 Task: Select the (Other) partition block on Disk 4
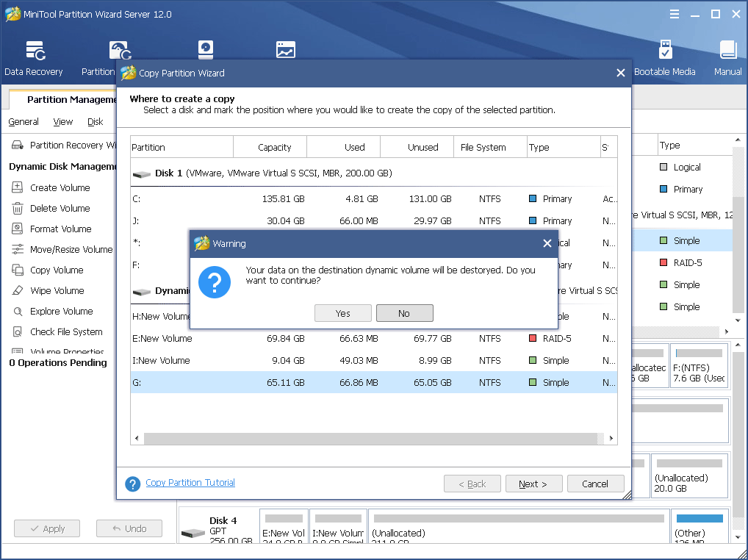(700, 526)
